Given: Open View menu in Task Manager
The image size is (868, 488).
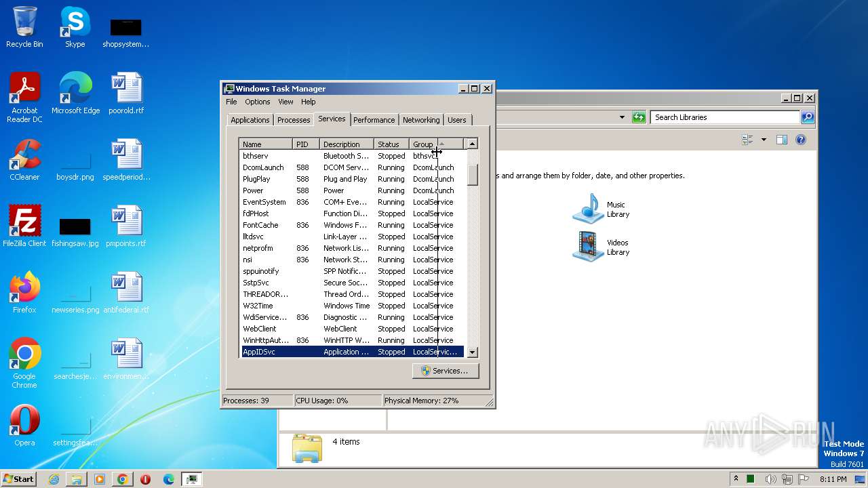Looking at the screenshot, I should [285, 102].
